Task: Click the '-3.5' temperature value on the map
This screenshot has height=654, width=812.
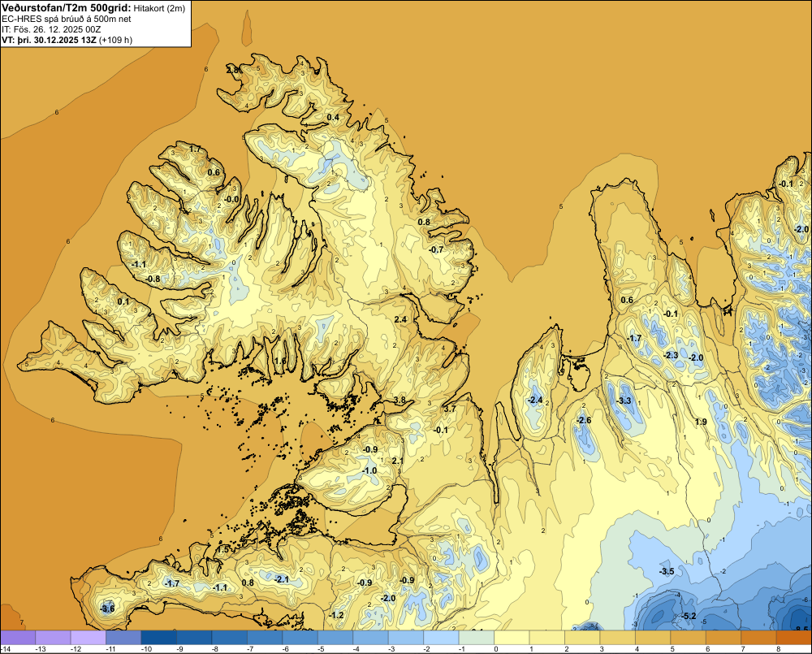Action: 667,572
